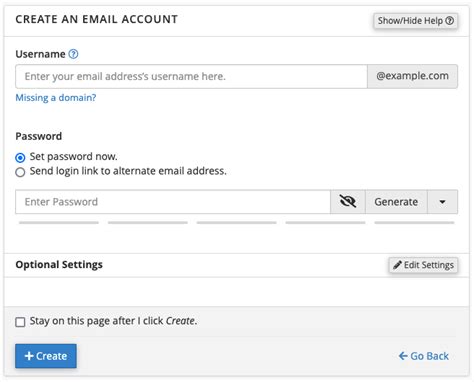Click the Username label text
The width and height of the screenshot is (474, 382).
click(x=40, y=54)
